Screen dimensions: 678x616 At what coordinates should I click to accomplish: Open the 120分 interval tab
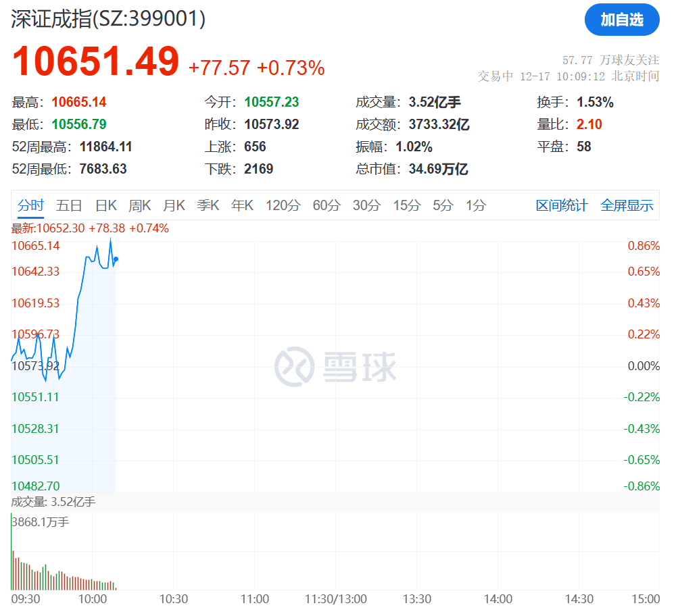[283, 205]
